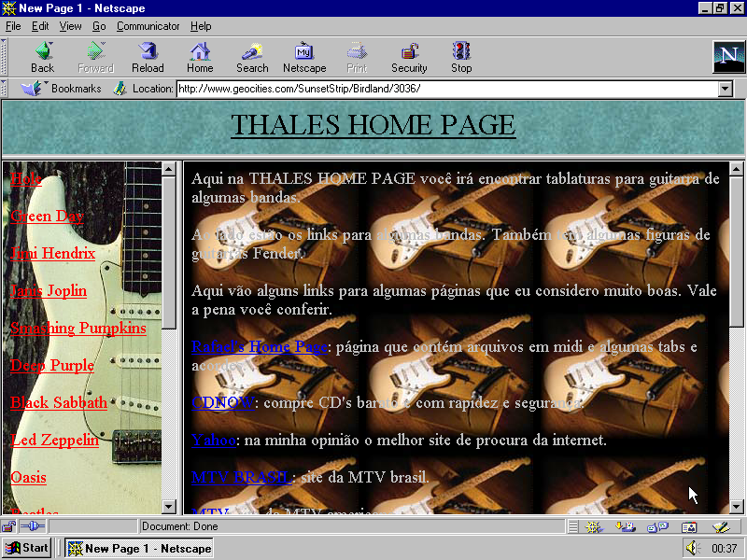Click the Netscape N logo

pos(728,57)
